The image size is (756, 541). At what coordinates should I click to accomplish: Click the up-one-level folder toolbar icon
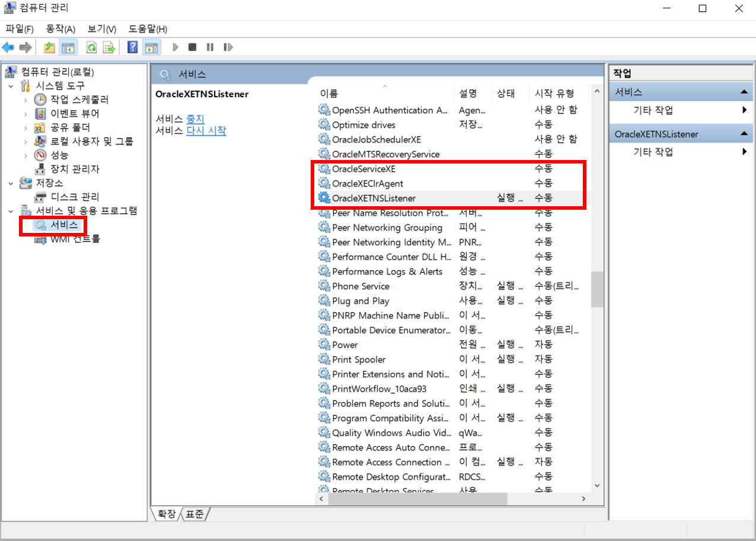pos(50,47)
